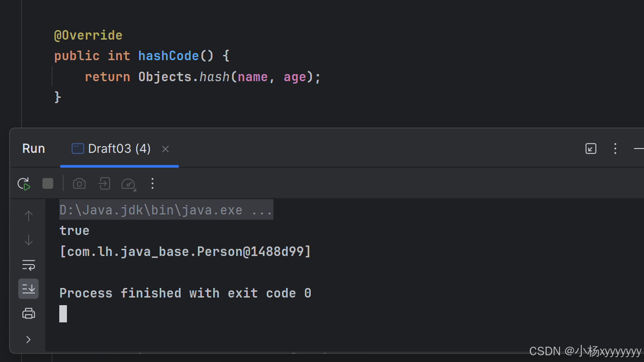
Task: Jump to next message with the down arrow
Action: click(28, 240)
